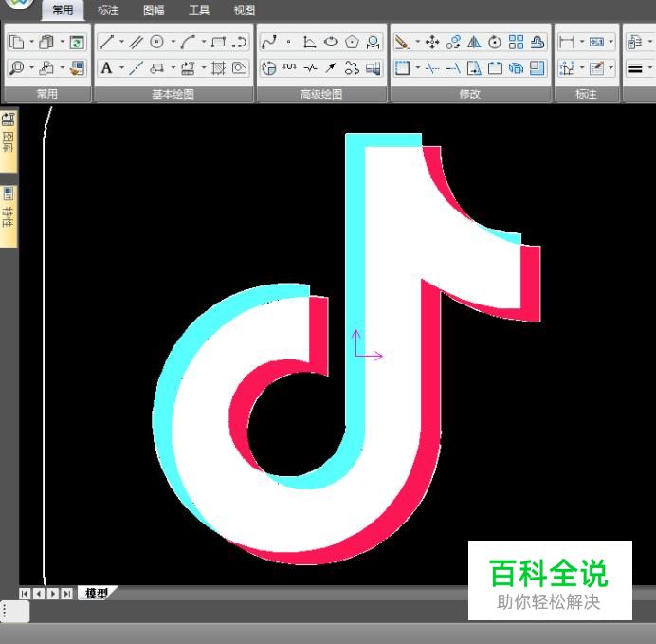Open the 特性 properties side panel
Viewport: 656px width, 644px height.
9,216
